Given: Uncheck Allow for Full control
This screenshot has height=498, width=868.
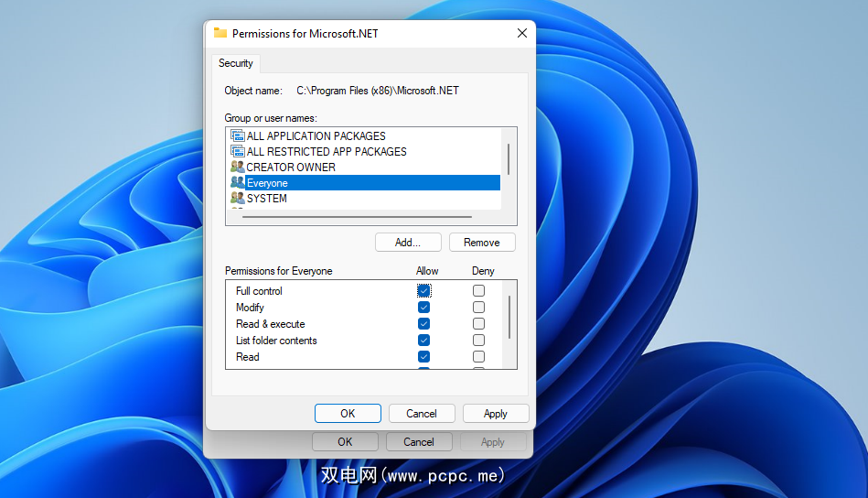Looking at the screenshot, I should [423, 290].
